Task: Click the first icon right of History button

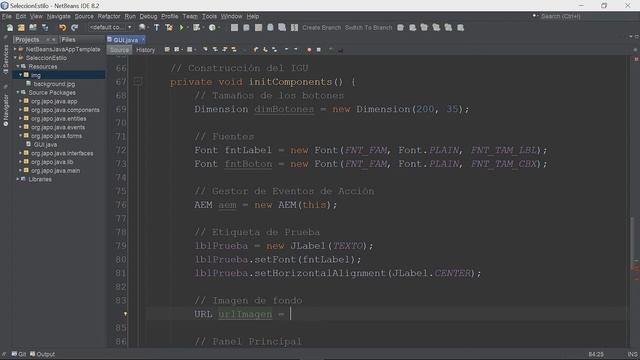Action: pyautogui.click(x=167, y=50)
